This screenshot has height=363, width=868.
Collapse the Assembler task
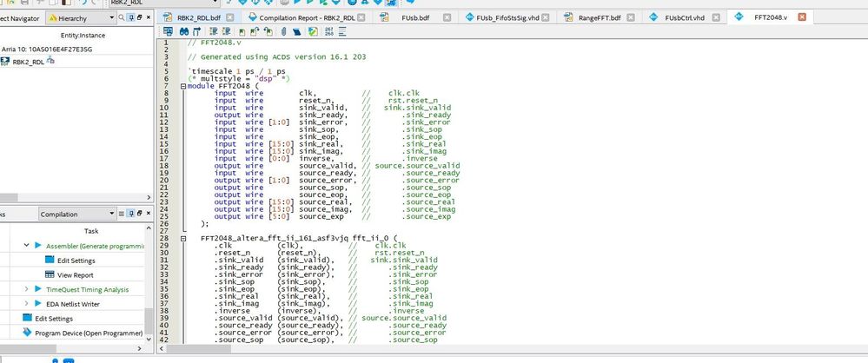coord(26,246)
